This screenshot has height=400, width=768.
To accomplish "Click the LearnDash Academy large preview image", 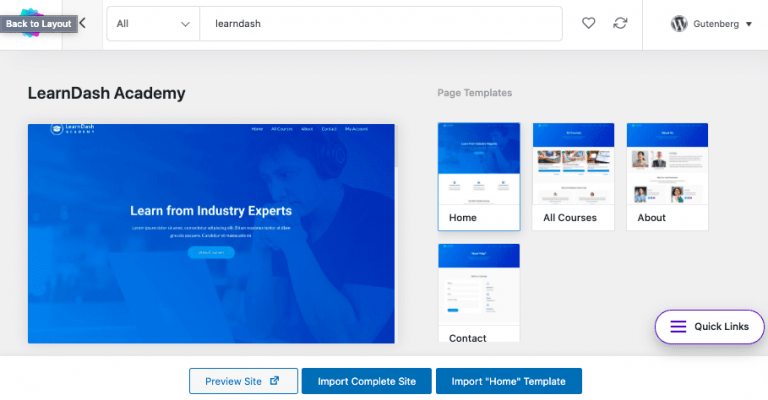I will (x=211, y=234).
